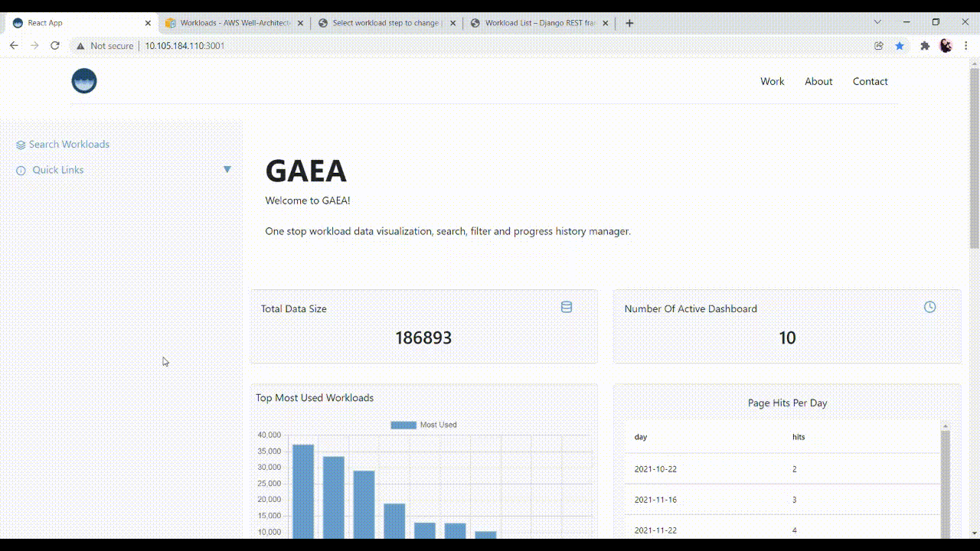980x551 pixels.
Task: Click the React App tab favicon
Action: coord(18,23)
